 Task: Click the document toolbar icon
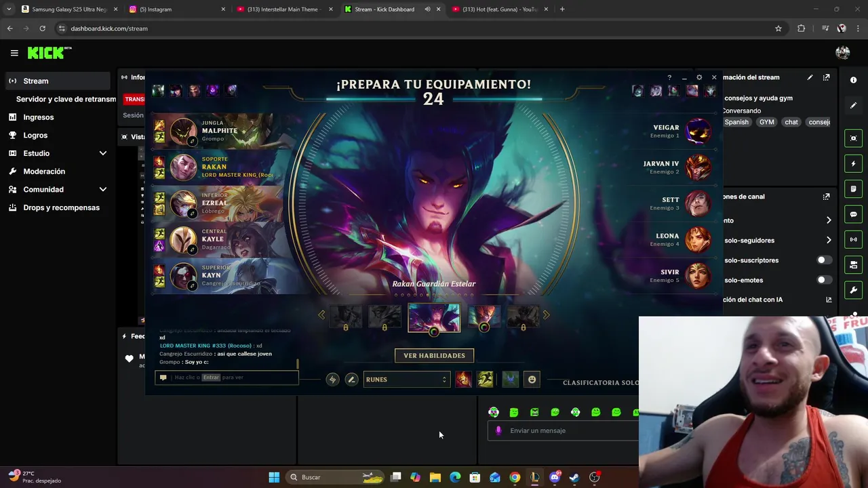click(x=854, y=189)
